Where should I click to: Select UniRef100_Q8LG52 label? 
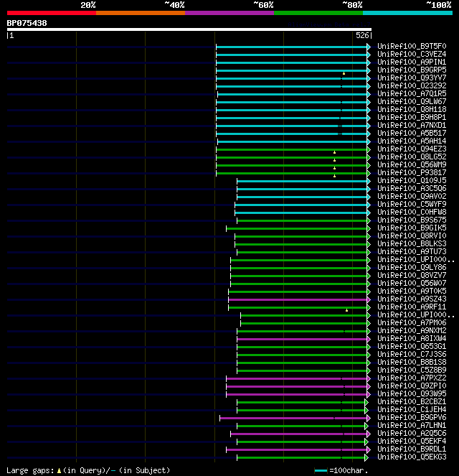(412, 157)
